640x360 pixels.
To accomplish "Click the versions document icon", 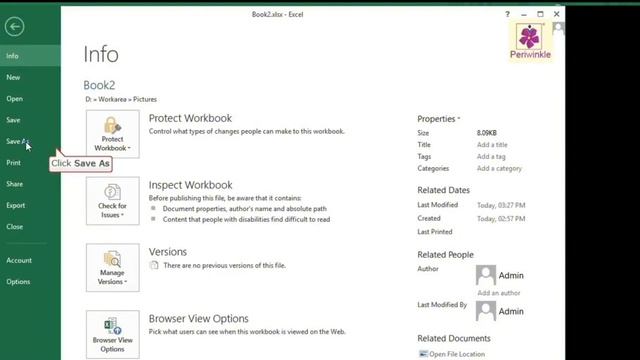I will pos(154,265).
